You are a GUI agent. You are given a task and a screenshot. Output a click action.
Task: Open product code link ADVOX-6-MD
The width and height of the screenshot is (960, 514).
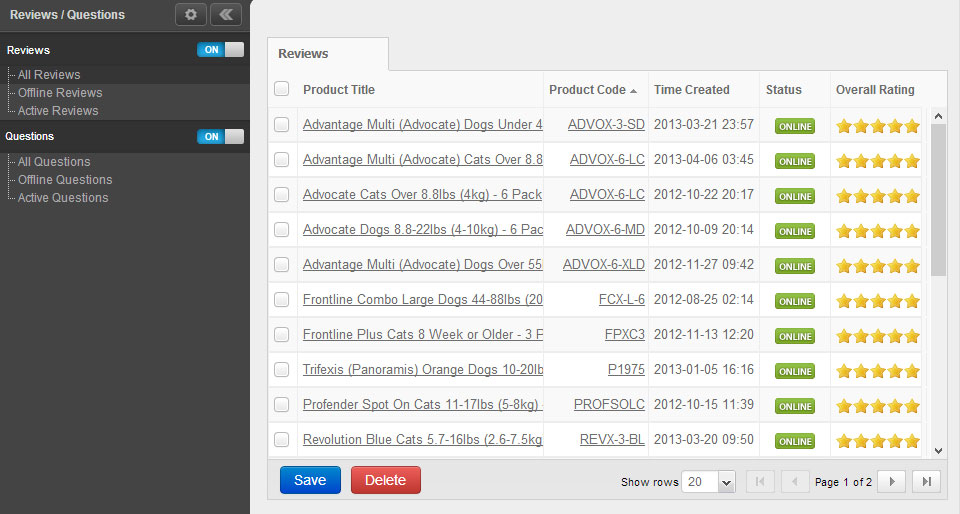click(x=605, y=229)
